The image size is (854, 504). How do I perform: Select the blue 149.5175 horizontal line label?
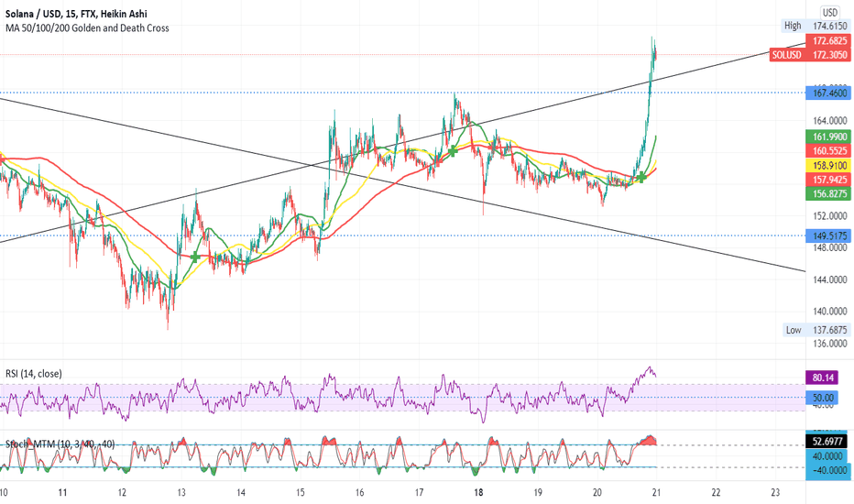click(x=828, y=236)
